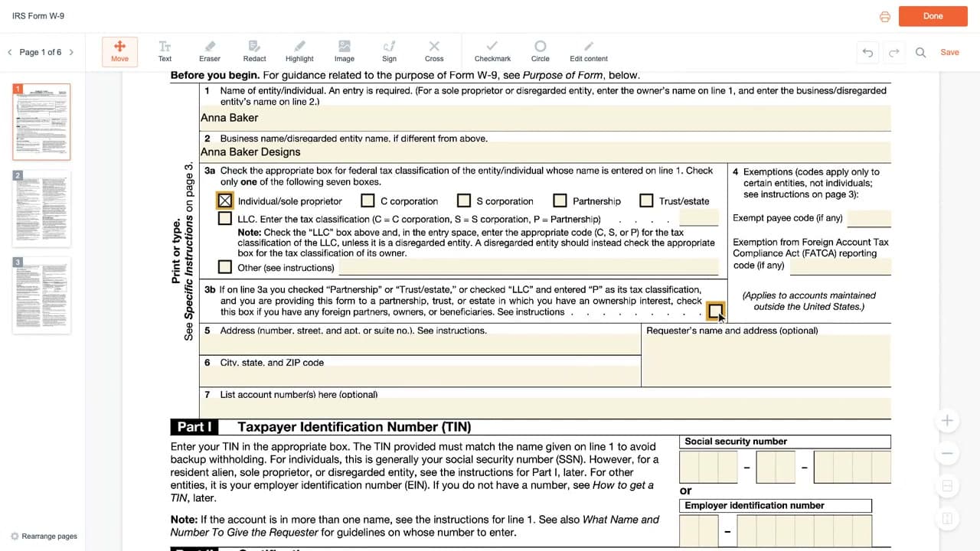Viewport: 980px width, 551px height.
Task: Click the LLC tax classification code field
Action: point(699,217)
